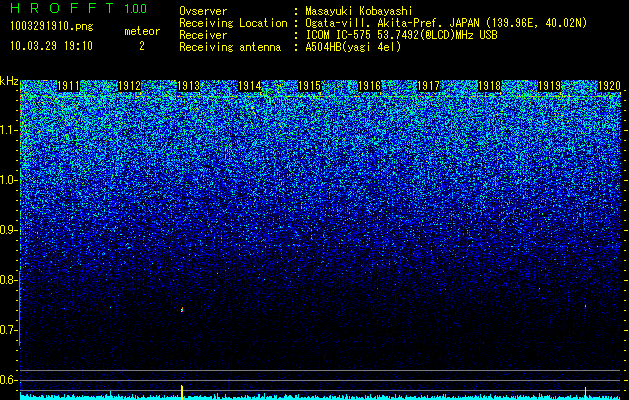Image resolution: width=629 pixels, height=400 pixels.
Task: Click the HROFFT title text
Action: pyautogui.click(x=63, y=8)
